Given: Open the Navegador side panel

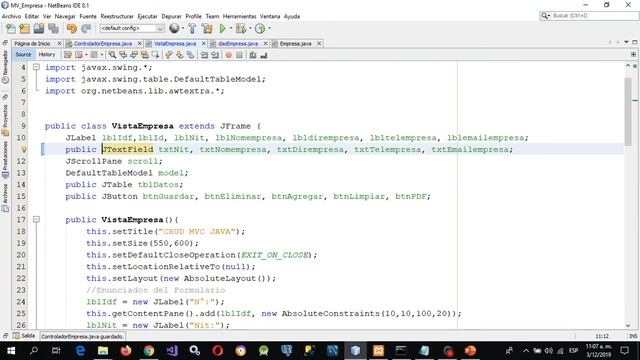Looking at the screenshot, I should 5,67.
